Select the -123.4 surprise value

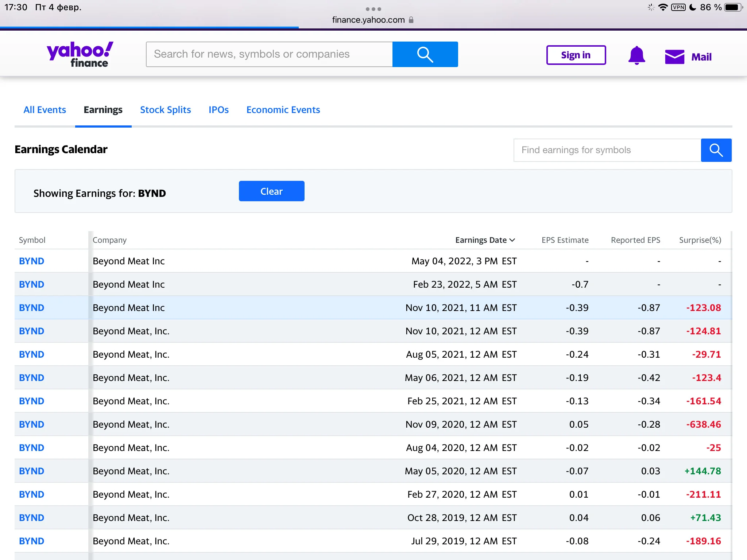(x=707, y=378)
